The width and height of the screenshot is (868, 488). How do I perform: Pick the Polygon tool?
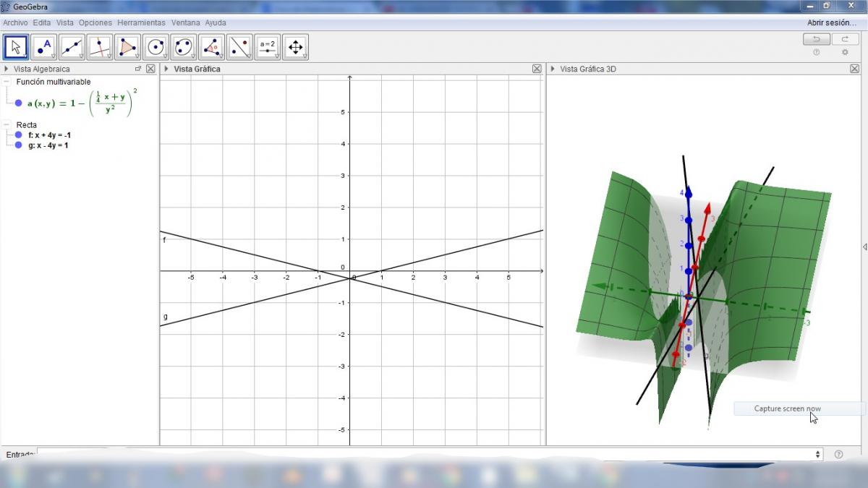tap(128, 47)
